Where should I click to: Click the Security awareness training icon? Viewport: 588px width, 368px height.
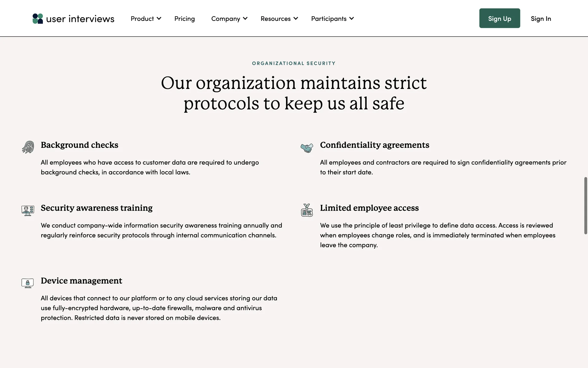28,210
